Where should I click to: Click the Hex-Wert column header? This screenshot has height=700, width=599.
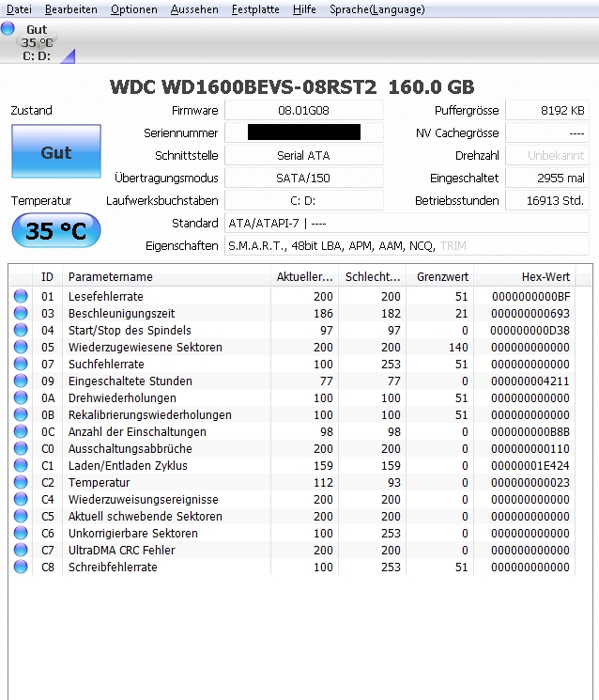pos(525,277)
